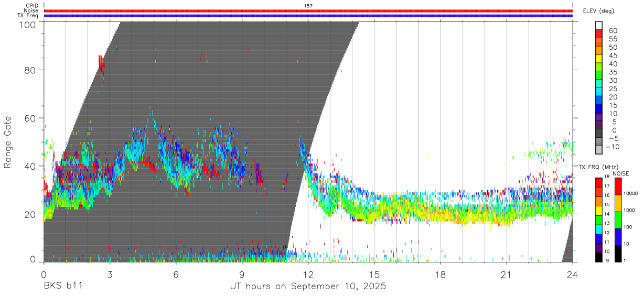Viewport: 644px width, 297px height.
Task: Click the red echo cluster near range gate 80
Action: tap(101, 65)
